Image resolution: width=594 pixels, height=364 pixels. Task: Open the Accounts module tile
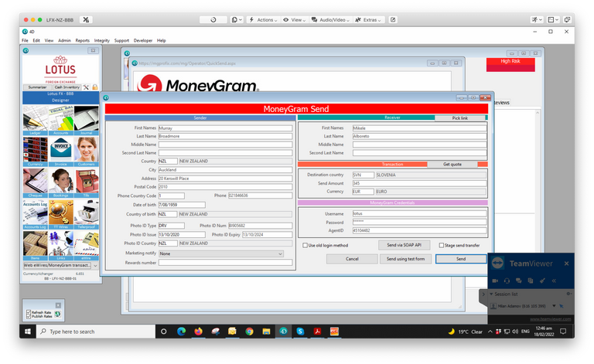(x=60, y=121)
